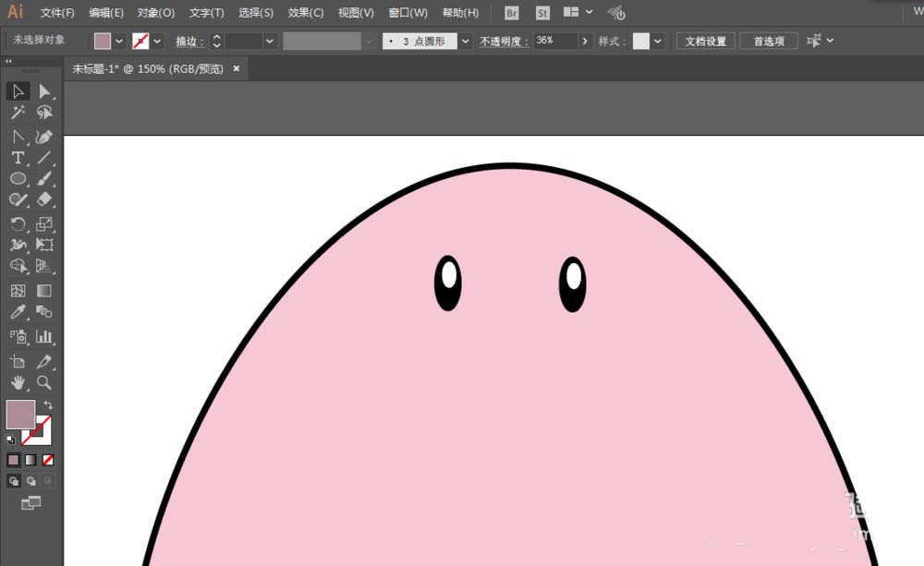
Task: Open the 视图(V) menu
Action: [x=356, y=12]
